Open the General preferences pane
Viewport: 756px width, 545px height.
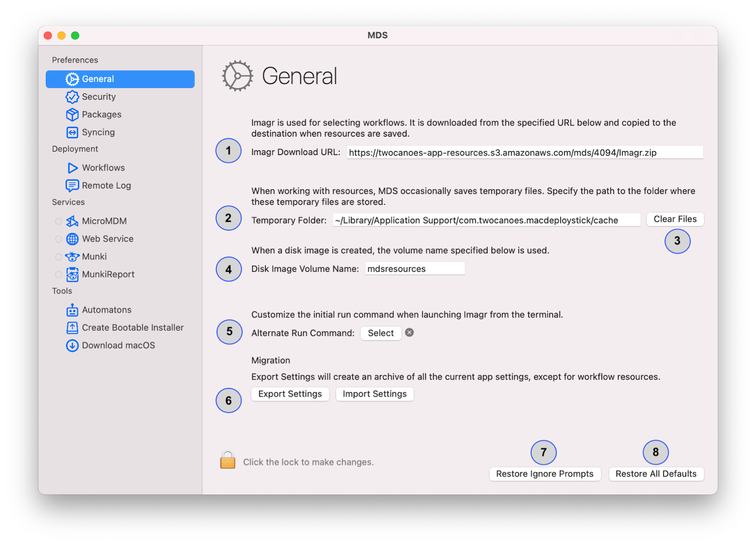[x=120, y=79]
